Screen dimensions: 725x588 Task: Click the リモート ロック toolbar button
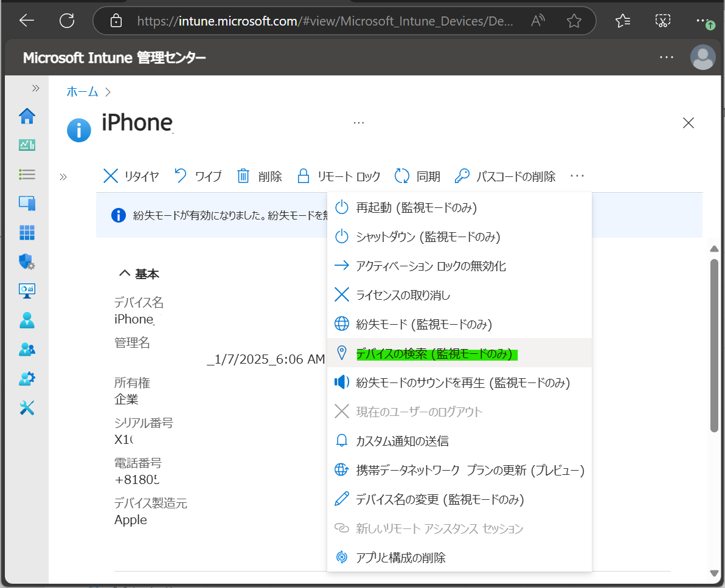(x=338, y=176)
